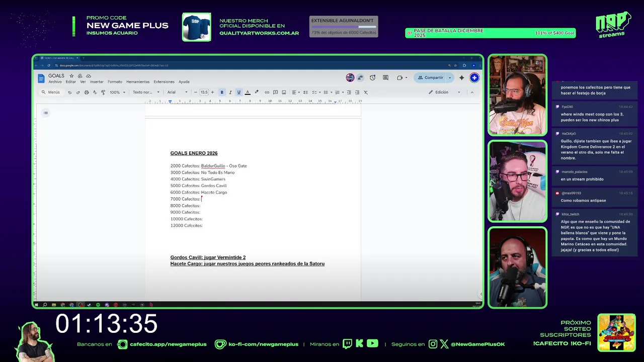
Task: Click the Gordos Cavill: jugar Vermintide 2 line
Action: tap(208, 257)
